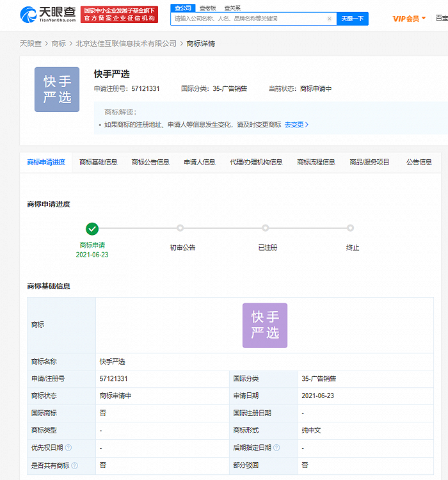Open the VIP会员 dropdown menu

click(x=409, y=19)
